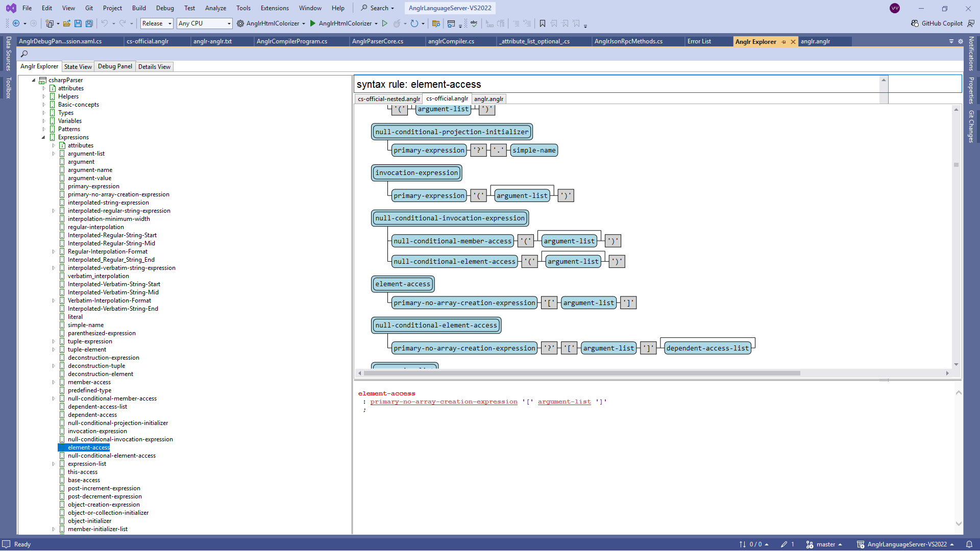
Task: Click the GitHub Copilot icon
Action: [x=915, y=23]
